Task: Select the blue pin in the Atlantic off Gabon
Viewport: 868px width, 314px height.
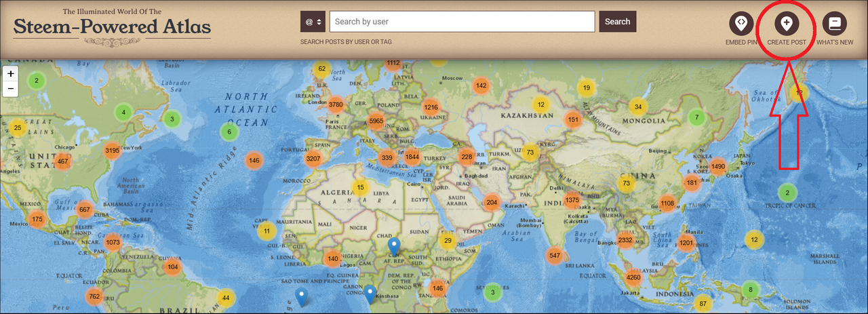Action: tap(302, 297)
